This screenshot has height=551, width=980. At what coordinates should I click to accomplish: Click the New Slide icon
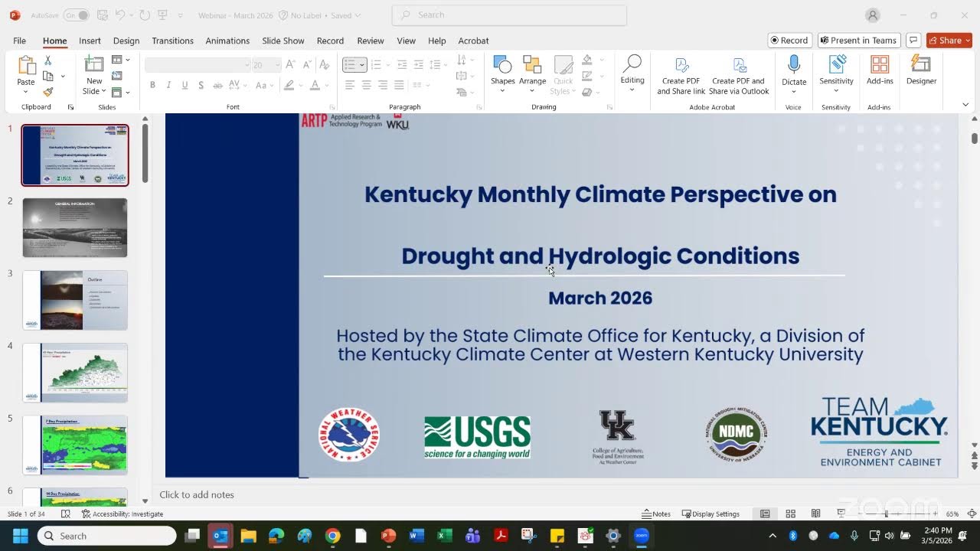point(94,65)
